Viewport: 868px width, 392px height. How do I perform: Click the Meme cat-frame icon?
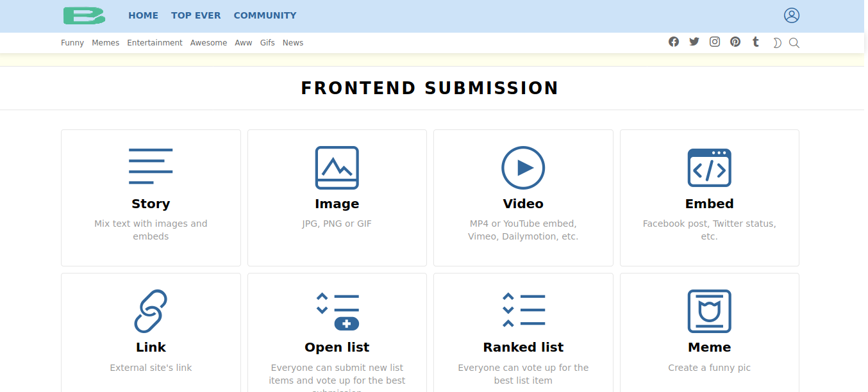click(710, 311)
